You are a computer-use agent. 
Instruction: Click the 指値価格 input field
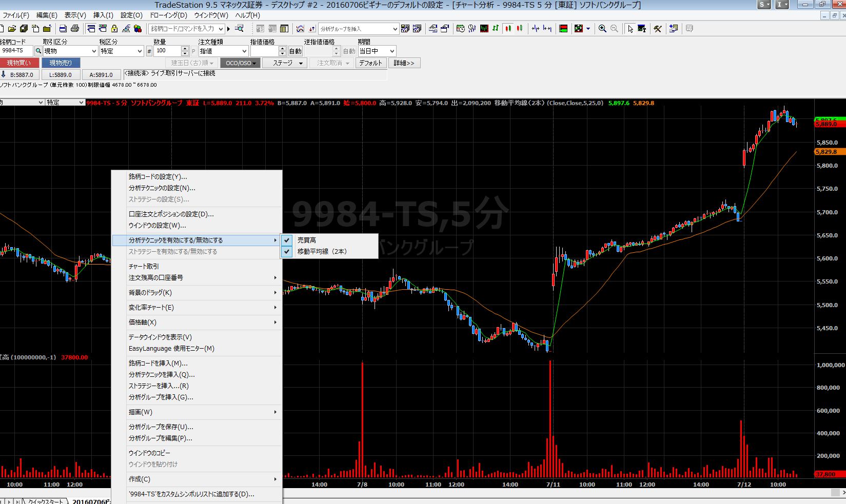click(x=264, y=51)
